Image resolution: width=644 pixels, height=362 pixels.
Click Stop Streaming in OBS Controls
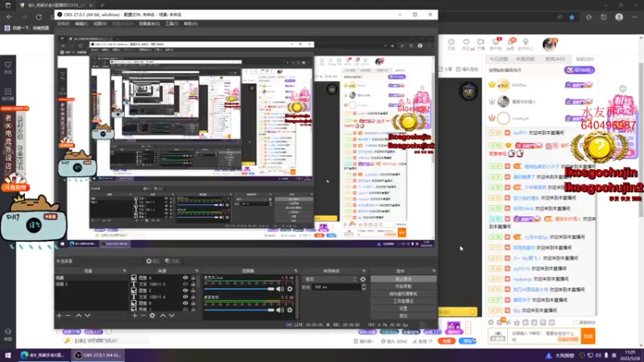click(x=403, y=279)
